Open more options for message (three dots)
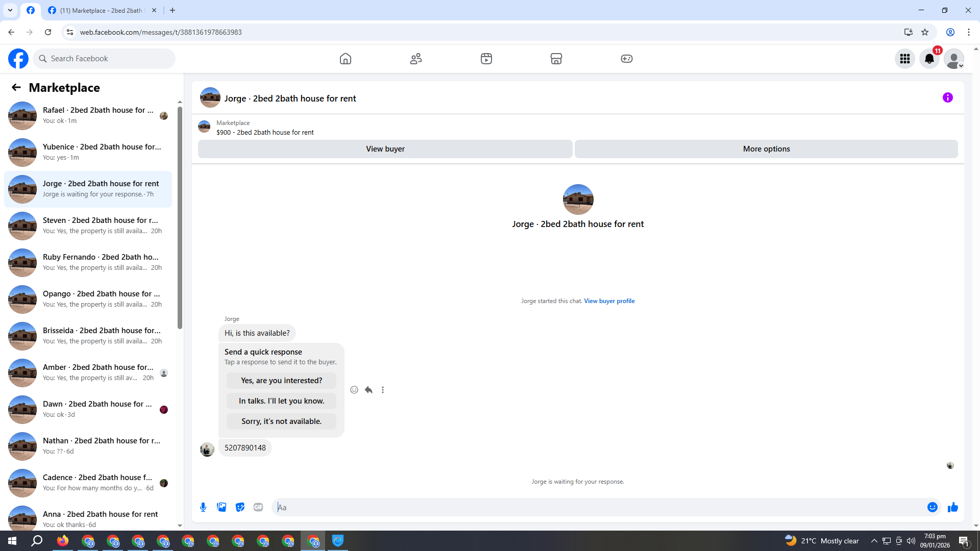980x551 pixels. (x=383, y=390)
